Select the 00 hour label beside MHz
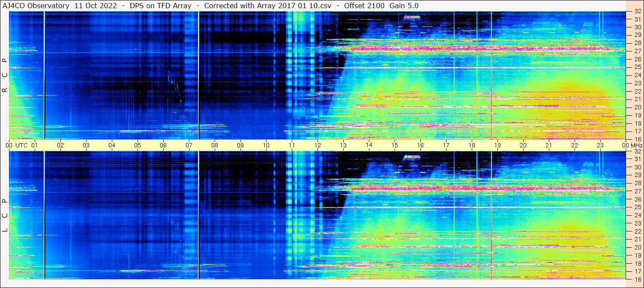Screen dimensions: 644x288 [626, 146]
